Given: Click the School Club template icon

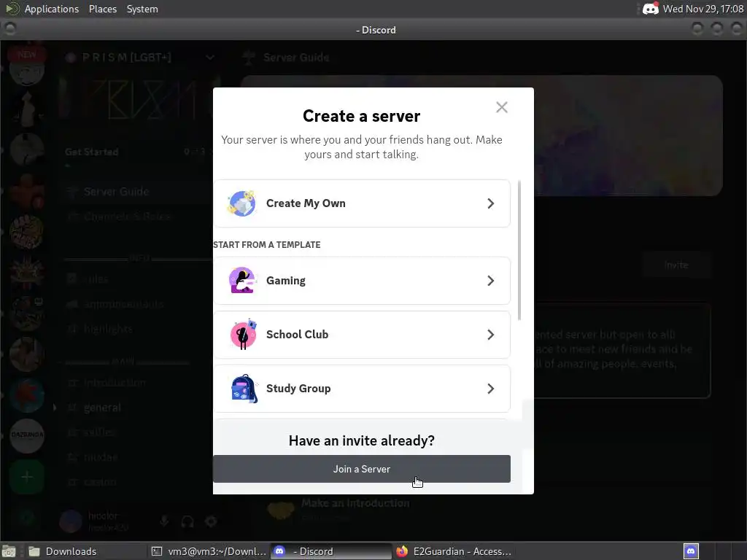Looking at the screenshot, I should tap(244, 334).
